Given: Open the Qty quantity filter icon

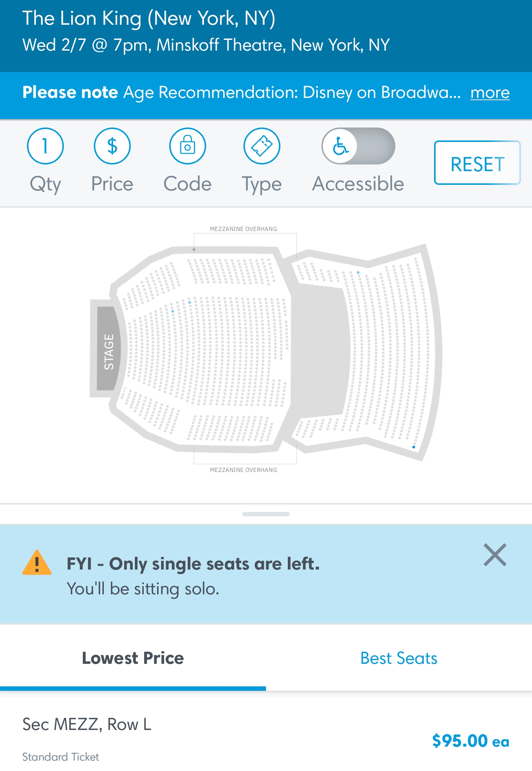Looking at the screenshot, I should click(45, 146).
